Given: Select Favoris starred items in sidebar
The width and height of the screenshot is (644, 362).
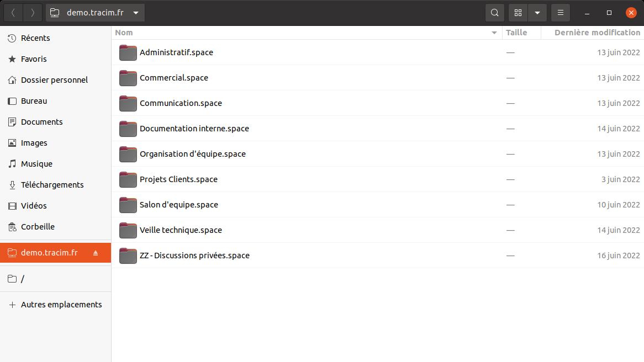Looking at the screenshot, I should coord(34,59).
